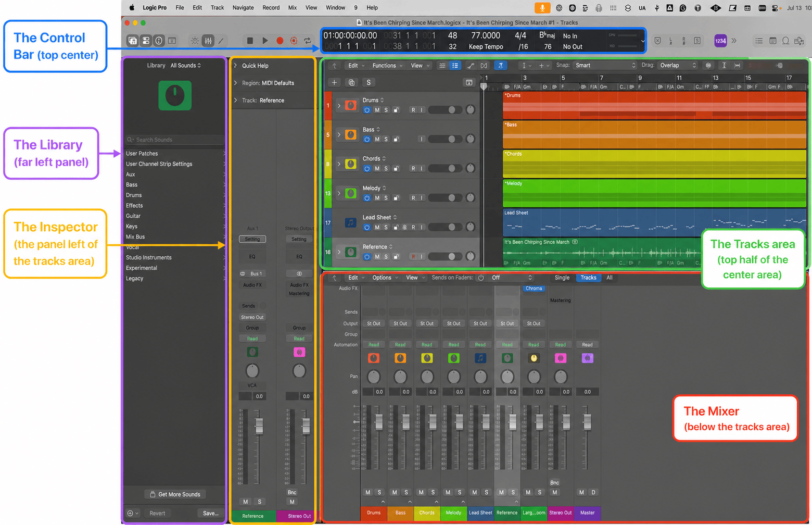Image resolution: width=812 pixels, height=525 pixels.
Task: Click the Library Save button
Action: (211, 513)
